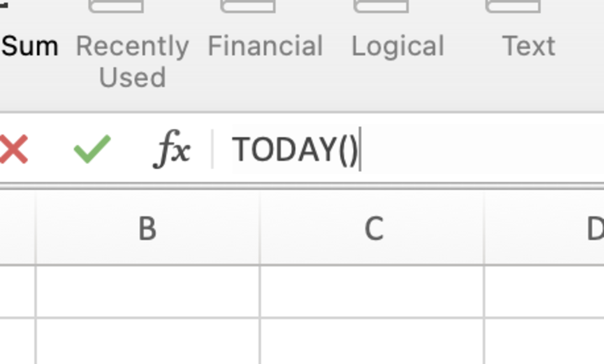
Task: Select the column header left of B
Action: tap(18, 228)
